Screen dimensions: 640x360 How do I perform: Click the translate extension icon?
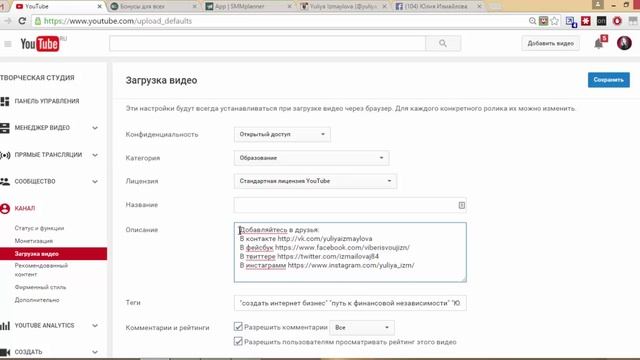[571, 21]
